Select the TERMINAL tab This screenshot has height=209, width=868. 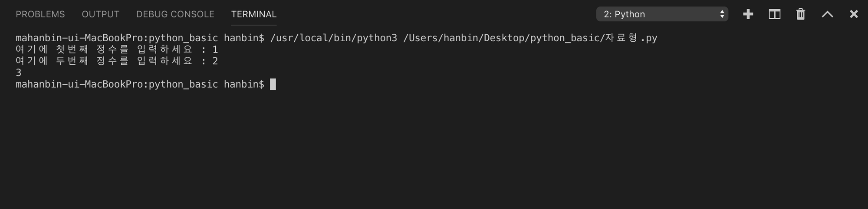(253, 14)
